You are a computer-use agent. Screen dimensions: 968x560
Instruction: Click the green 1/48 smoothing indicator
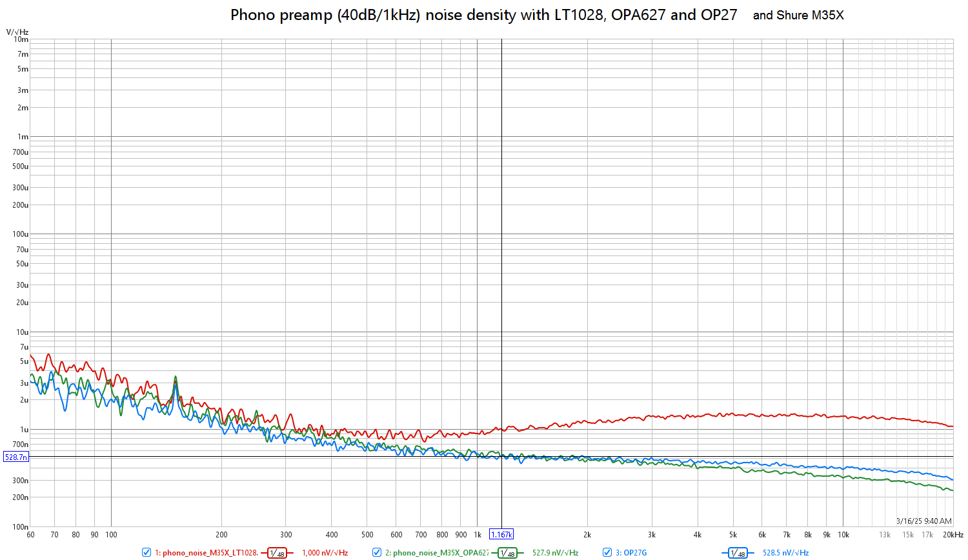click(x=508, y=553)
